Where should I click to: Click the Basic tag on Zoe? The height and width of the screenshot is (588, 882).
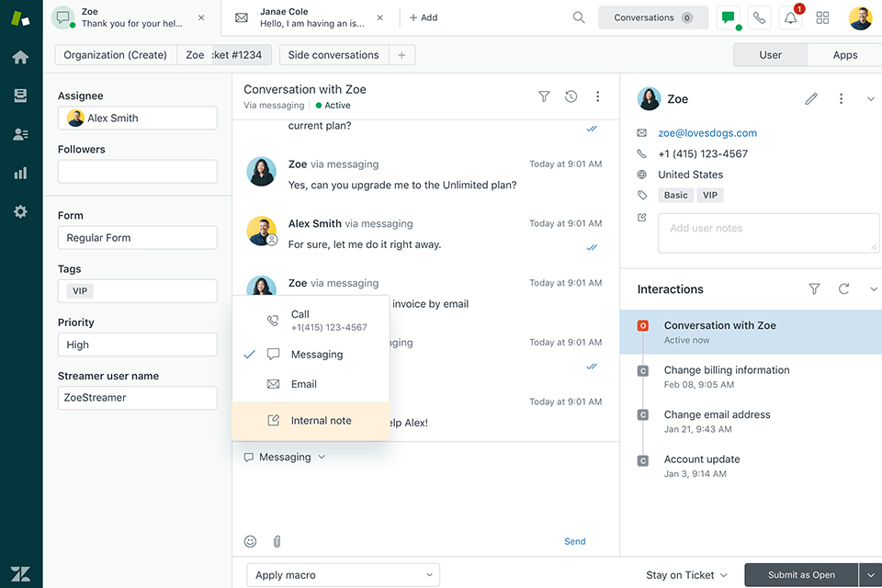click(675, 196)
